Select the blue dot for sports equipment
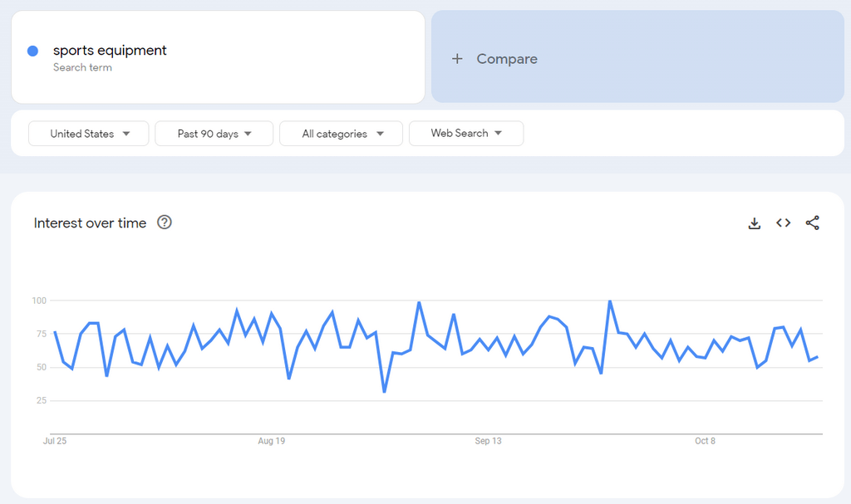Image resolution: width=851 pixels, height=504 pixels. click(32, 51)
